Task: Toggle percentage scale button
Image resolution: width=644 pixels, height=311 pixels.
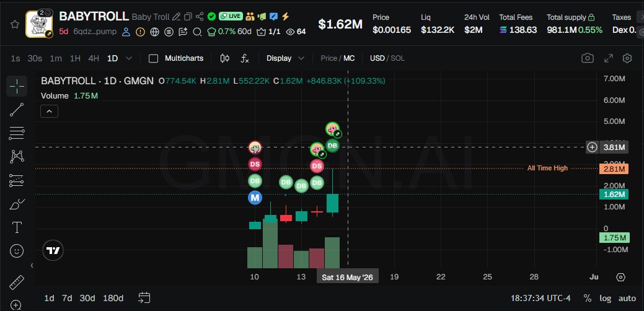Action: coord(588,298)
